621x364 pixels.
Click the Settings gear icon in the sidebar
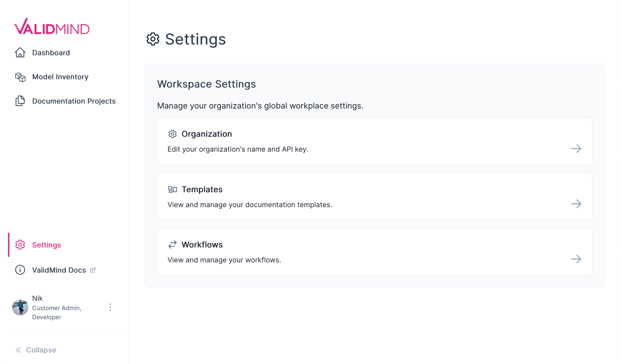point(20,245)
